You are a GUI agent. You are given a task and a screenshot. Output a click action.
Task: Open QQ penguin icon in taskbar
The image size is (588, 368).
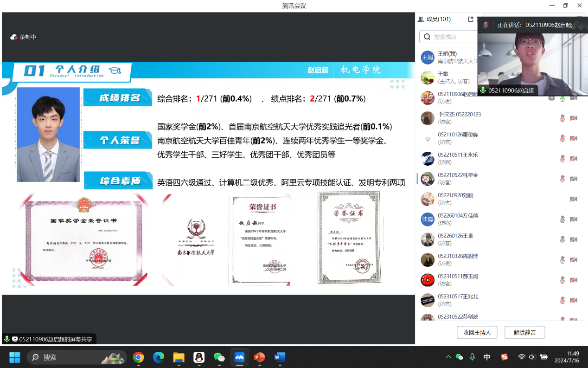[199, 357]
